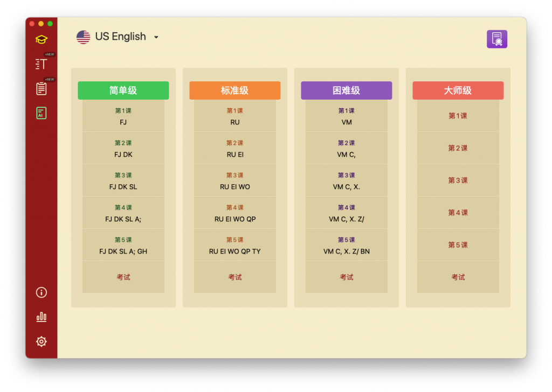Open the clipboard test icon in sidebar

coord(41,89)
